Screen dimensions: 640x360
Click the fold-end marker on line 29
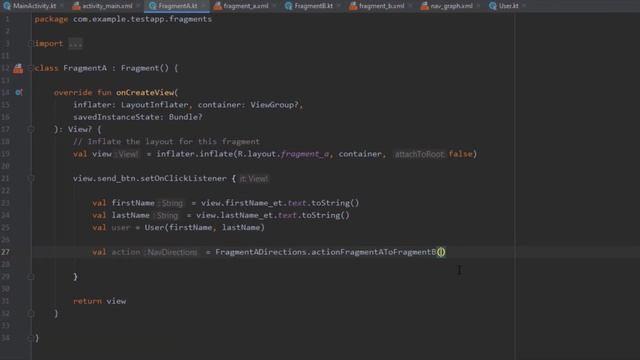[31, 277]
